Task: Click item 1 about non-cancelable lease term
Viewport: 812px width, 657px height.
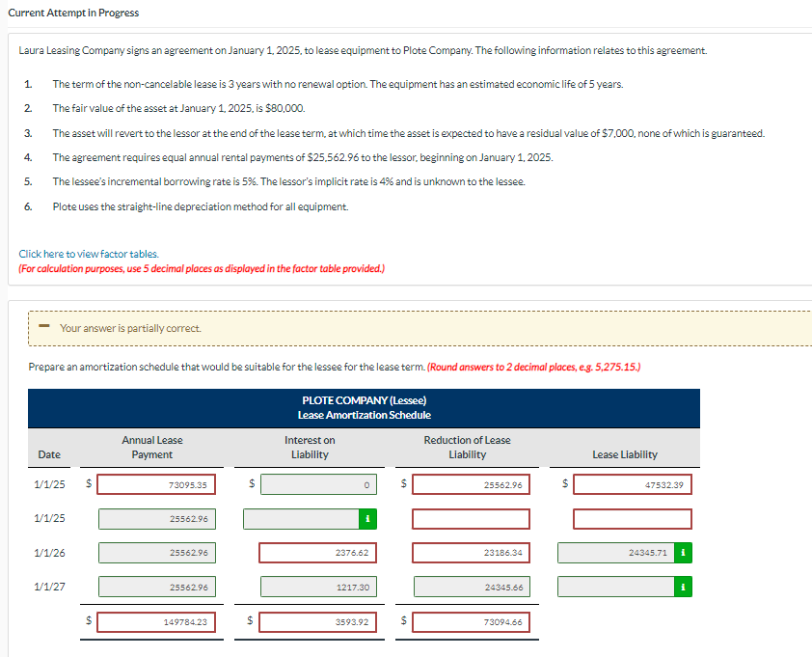Action: (338, 84)
